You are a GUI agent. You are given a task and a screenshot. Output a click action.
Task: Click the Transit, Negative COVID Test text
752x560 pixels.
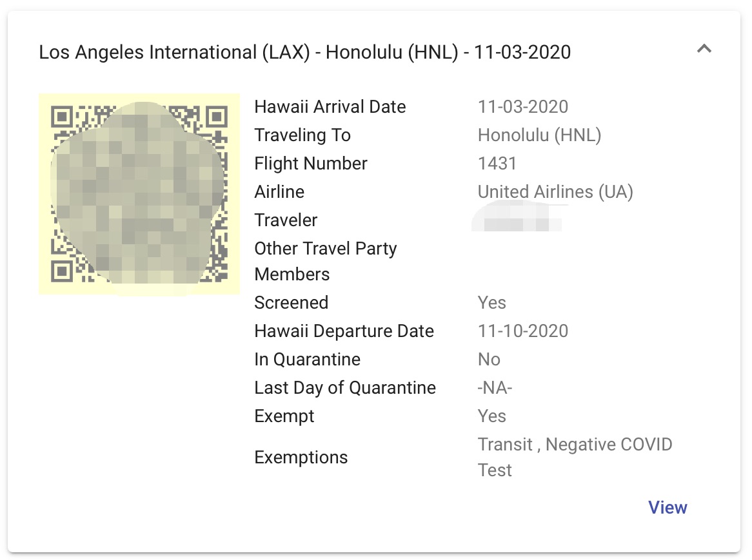click(x=574, y=457)
